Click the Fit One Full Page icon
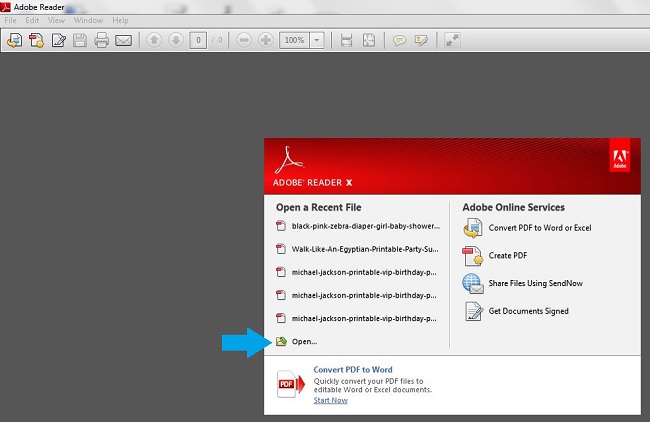The height and width of the screenshot is (422, 650). coord(369,40)
